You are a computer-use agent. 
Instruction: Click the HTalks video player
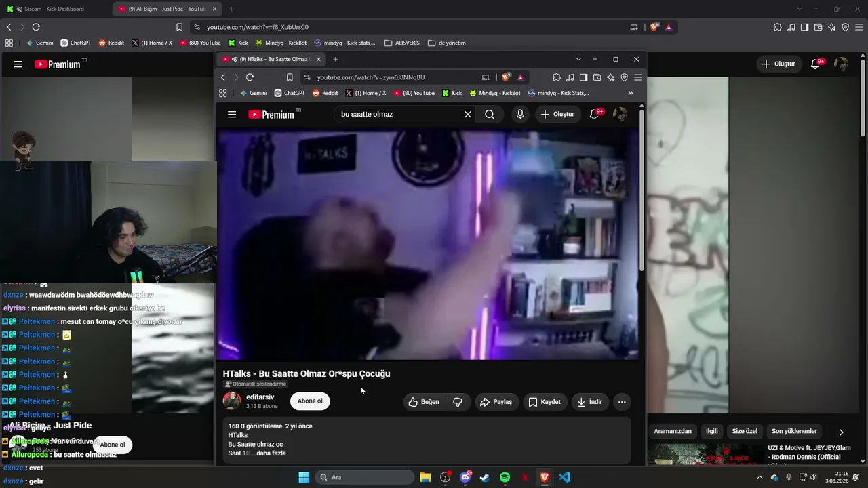tap(427, 244)
